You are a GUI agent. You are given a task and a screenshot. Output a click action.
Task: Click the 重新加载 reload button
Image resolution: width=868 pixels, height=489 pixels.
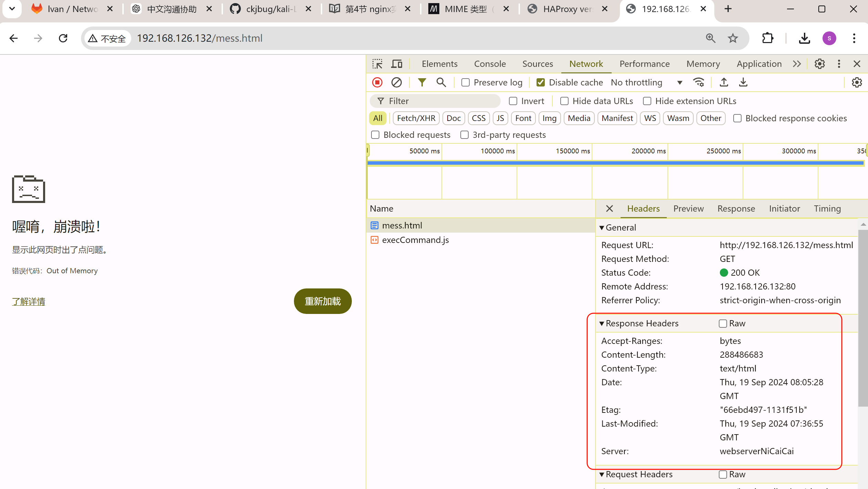[323, 301]
